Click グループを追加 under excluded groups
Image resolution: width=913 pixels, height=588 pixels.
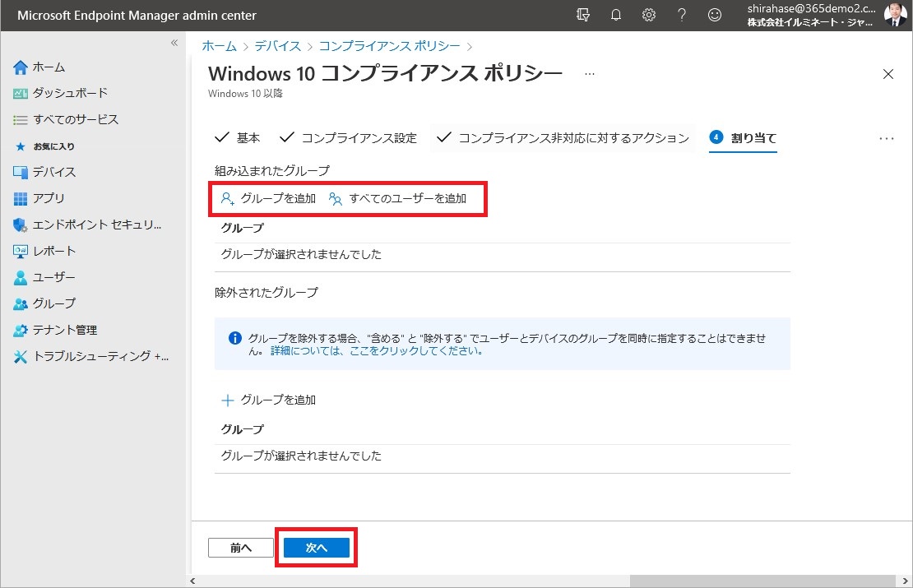pyautogui.click(x=278, y=400)
